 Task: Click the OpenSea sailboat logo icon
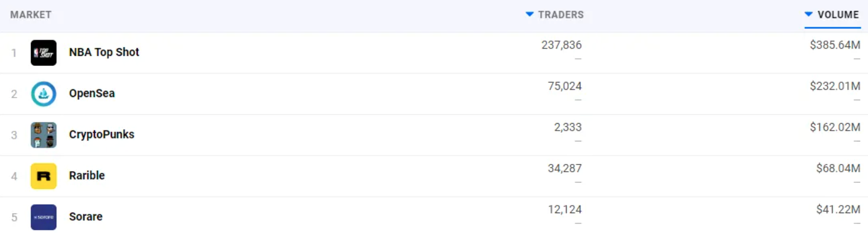(x=43, y=94)
